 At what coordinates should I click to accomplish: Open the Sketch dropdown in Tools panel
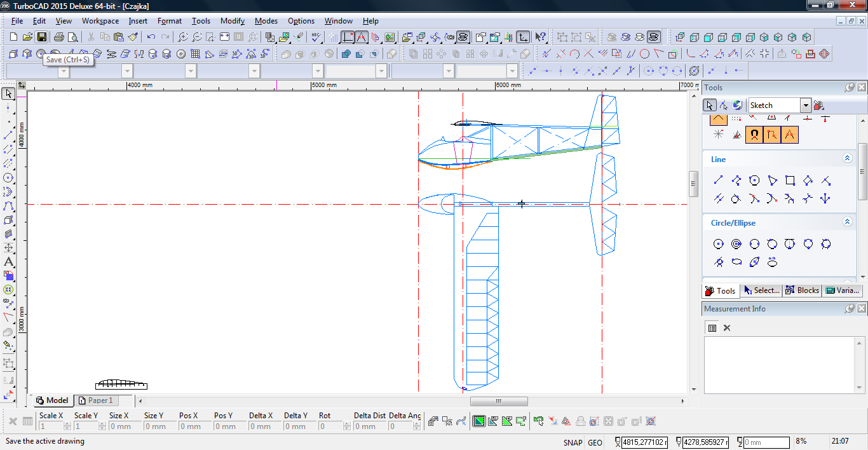click(806, 106)
